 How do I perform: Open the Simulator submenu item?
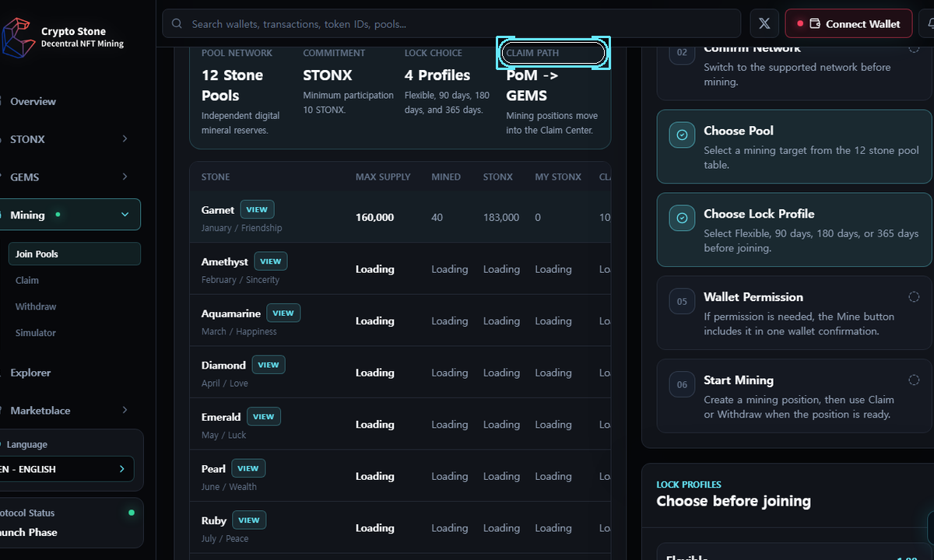point(36,333)
